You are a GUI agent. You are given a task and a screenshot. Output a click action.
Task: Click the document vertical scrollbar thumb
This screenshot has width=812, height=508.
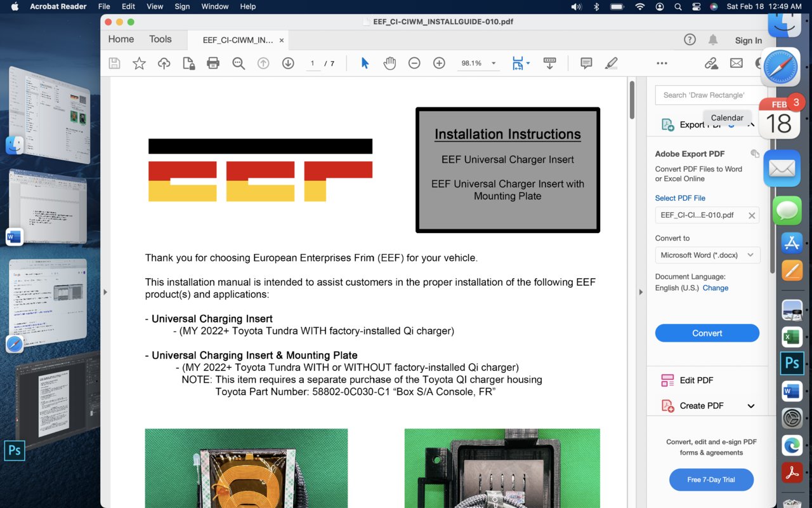coord(632,100)
